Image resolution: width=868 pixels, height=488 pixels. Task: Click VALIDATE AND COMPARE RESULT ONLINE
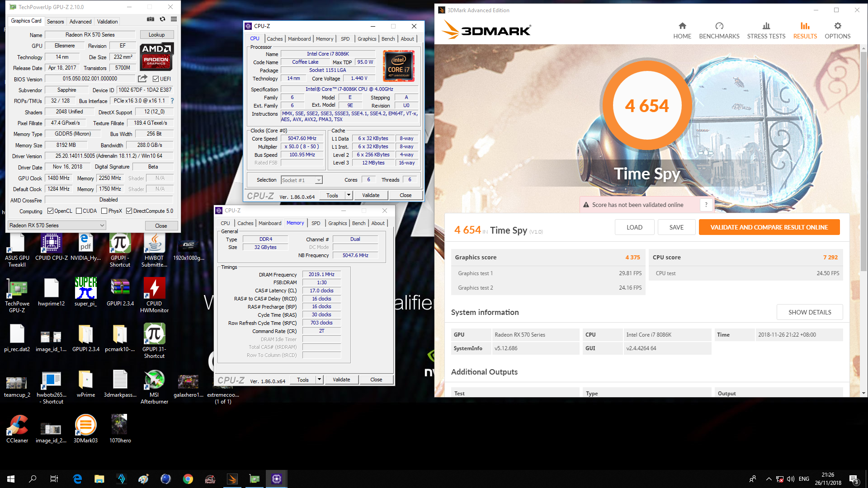point(769,227)
